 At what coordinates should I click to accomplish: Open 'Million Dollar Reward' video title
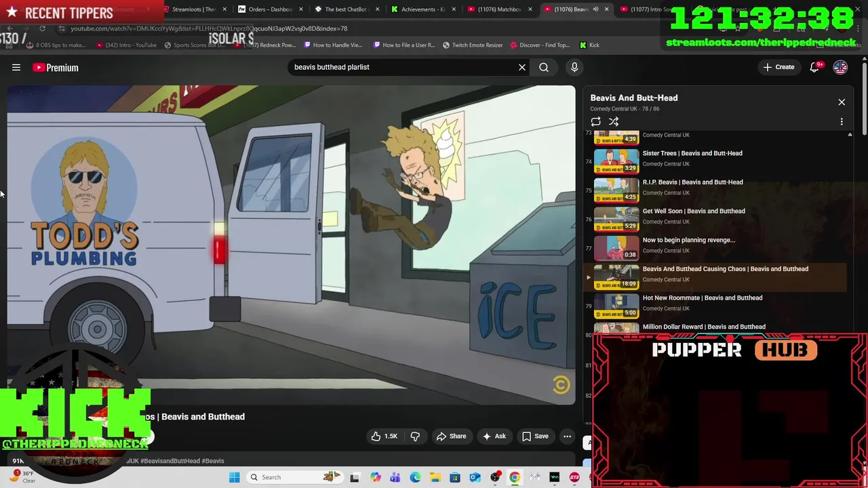click(x=704, y=327)
